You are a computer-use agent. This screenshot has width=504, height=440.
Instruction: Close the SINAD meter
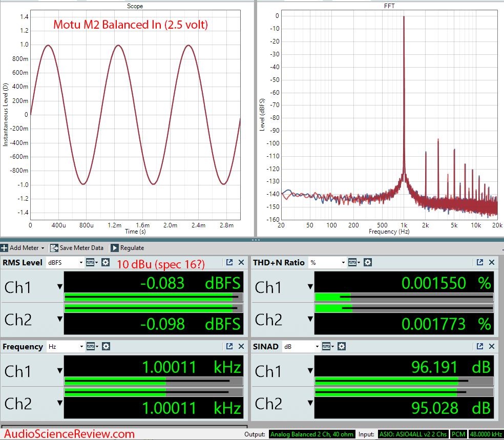point(492,346)
